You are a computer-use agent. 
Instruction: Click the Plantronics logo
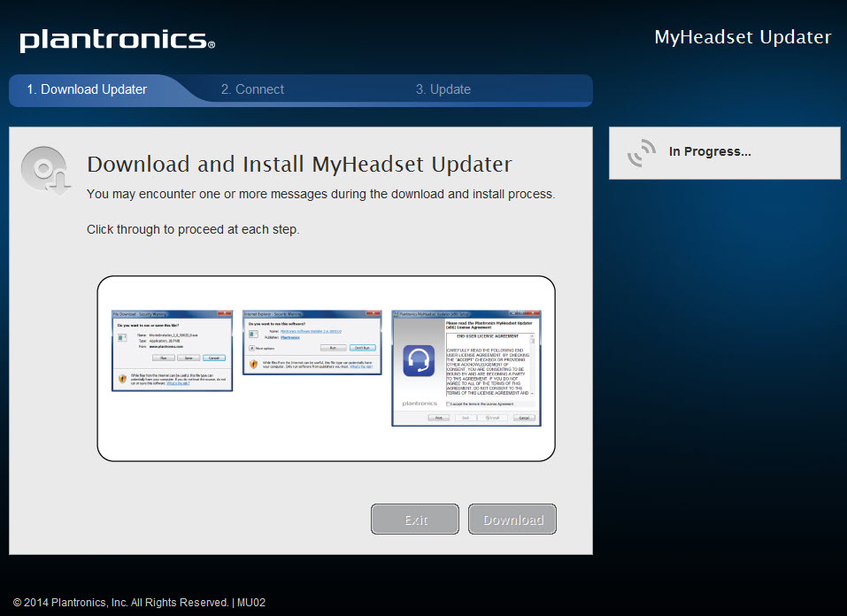click(117, 40)
